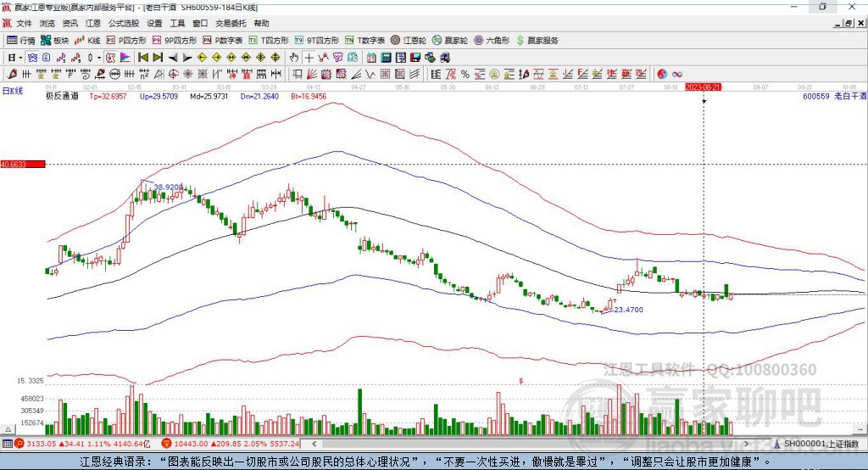The image size is (868, 470).
Task: Open the 设置 menu
Action: click(154, 23)
